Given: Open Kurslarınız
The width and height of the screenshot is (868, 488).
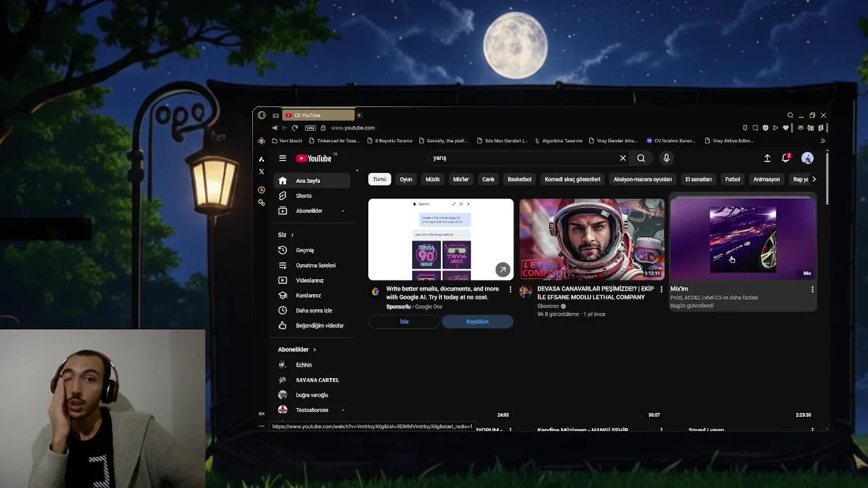Looking at the screenshot, I should coord(312,296).
